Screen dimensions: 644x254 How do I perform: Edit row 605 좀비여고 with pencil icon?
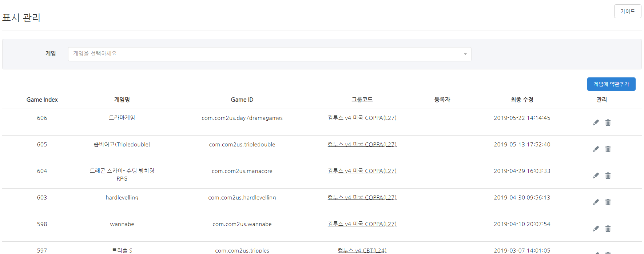pos(596,149)
